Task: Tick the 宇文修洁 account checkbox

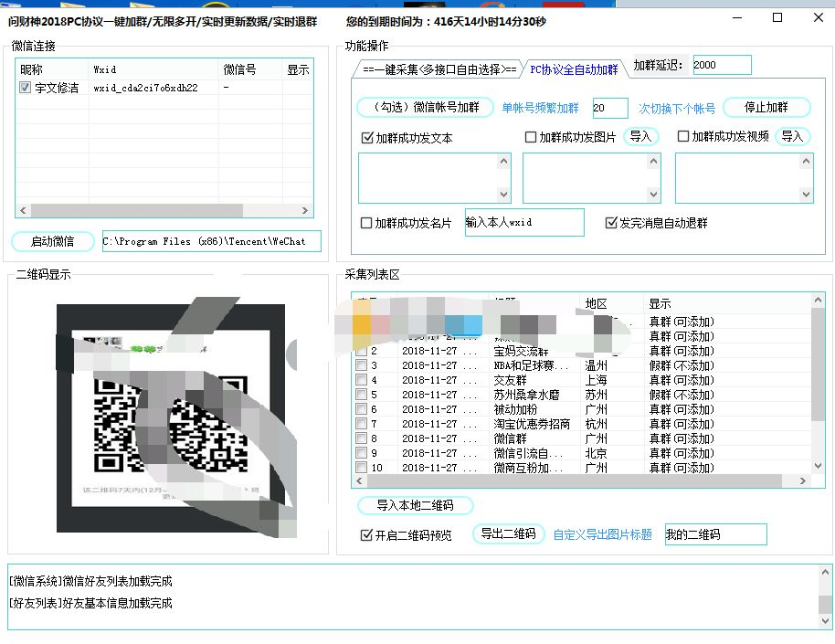Action: [25, 88]
